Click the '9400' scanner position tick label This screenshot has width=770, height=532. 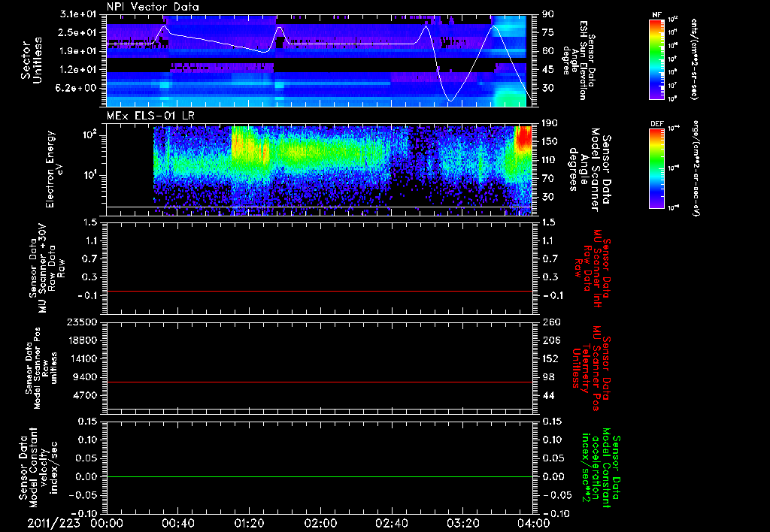(85, 377)
